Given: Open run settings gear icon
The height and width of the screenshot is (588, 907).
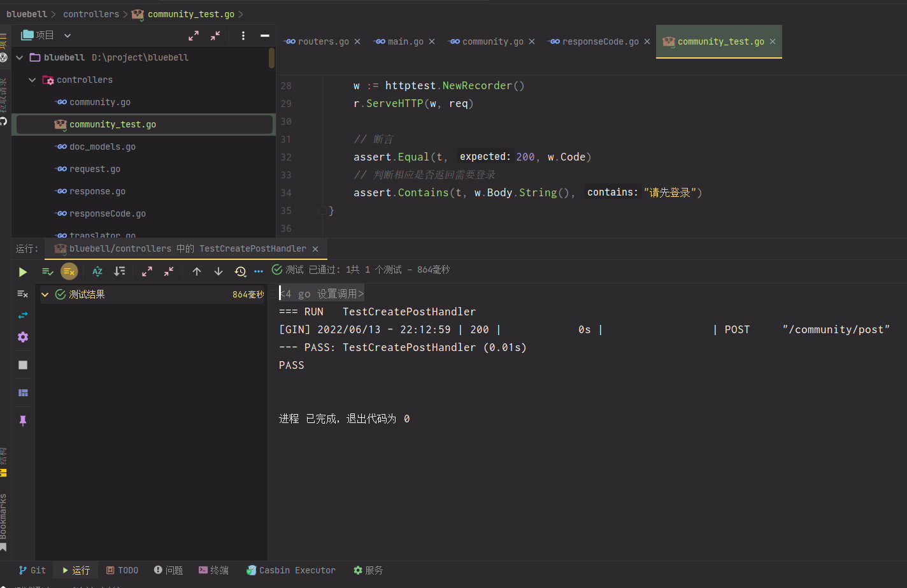Looking at the screenshot, I should 23,337.
